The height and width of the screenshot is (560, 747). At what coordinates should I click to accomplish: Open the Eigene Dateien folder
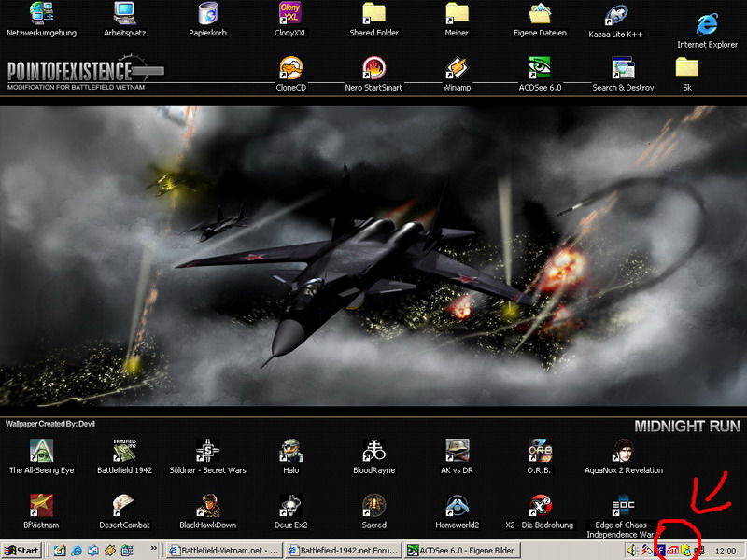[540, 20]
